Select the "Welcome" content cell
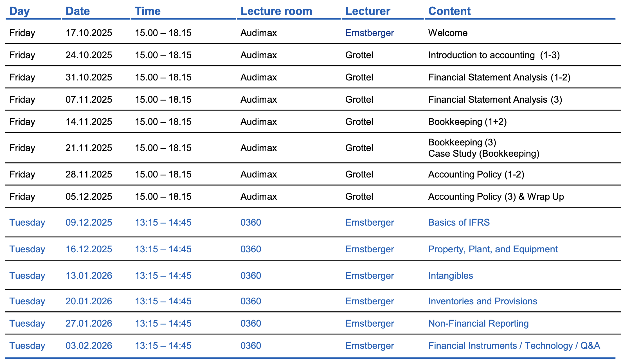621x364 pixels. [448, 33]
